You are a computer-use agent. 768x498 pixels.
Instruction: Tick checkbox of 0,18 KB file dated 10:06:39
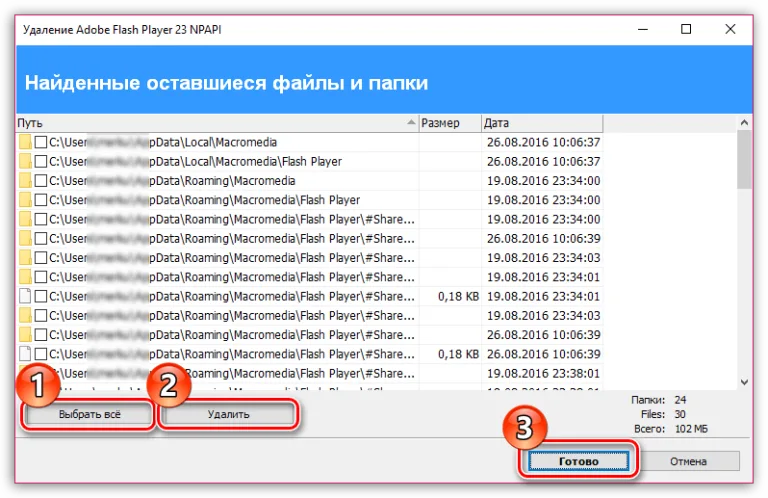(41, 354)
